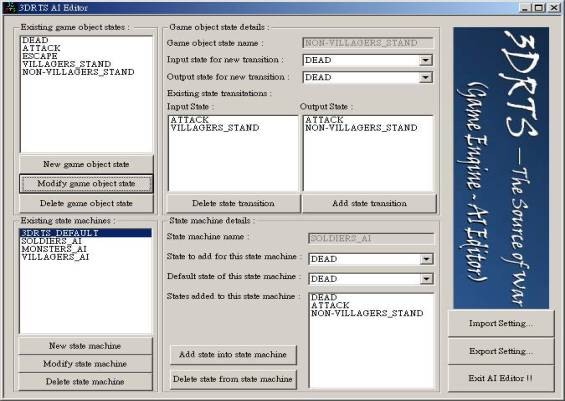Click the 3DRTS Source of War banner image
The width and height of the screenshot is (565, 401).
(501, 168)
